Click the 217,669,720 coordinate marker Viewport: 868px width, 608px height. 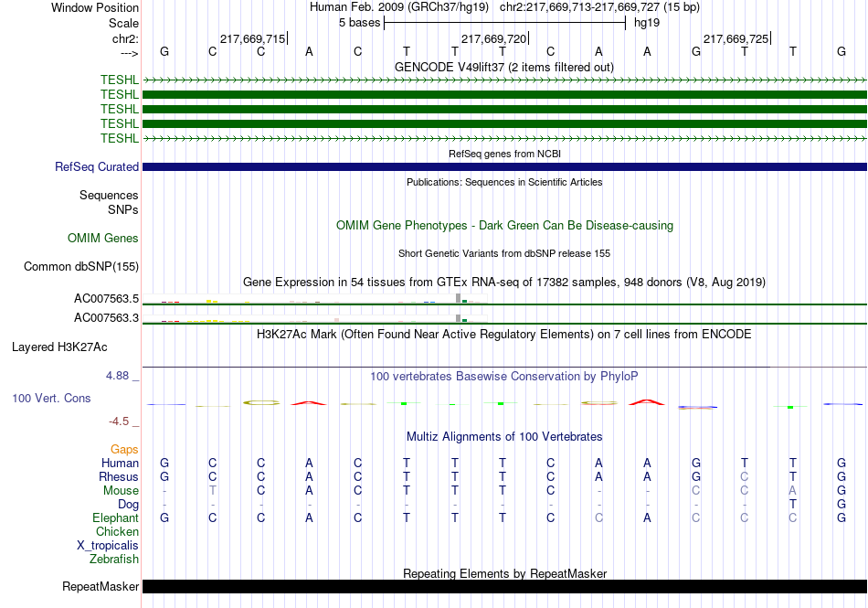(493, 38)
